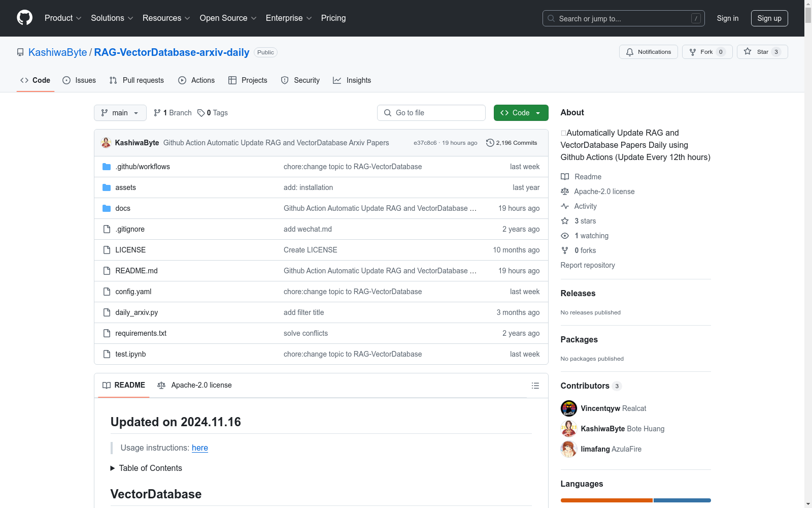Screen dimensions: 812x508
Task: Click the Usage instructions here link
Action: pos(200,448)
